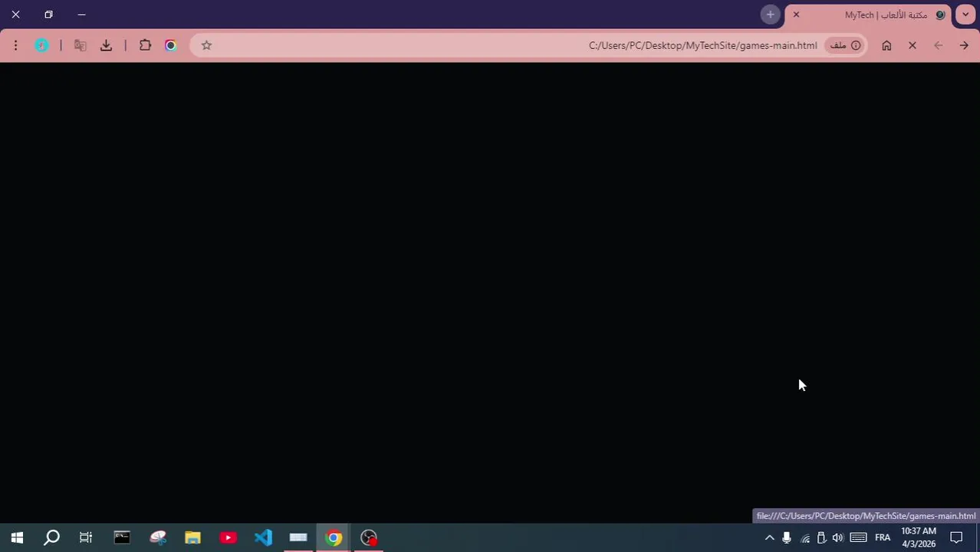Click the greyed translate page icon
This screenshot has height=552, width=980.
coord(80,45)
